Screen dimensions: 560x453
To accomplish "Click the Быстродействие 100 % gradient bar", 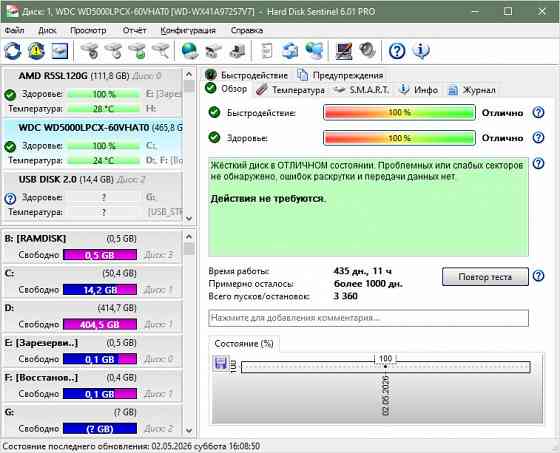I will click(399, 113).
